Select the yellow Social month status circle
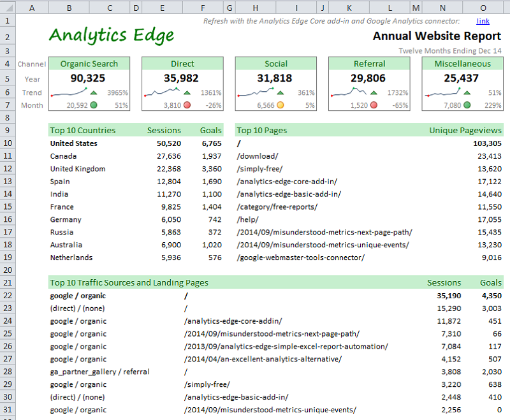 coord(280,105)
